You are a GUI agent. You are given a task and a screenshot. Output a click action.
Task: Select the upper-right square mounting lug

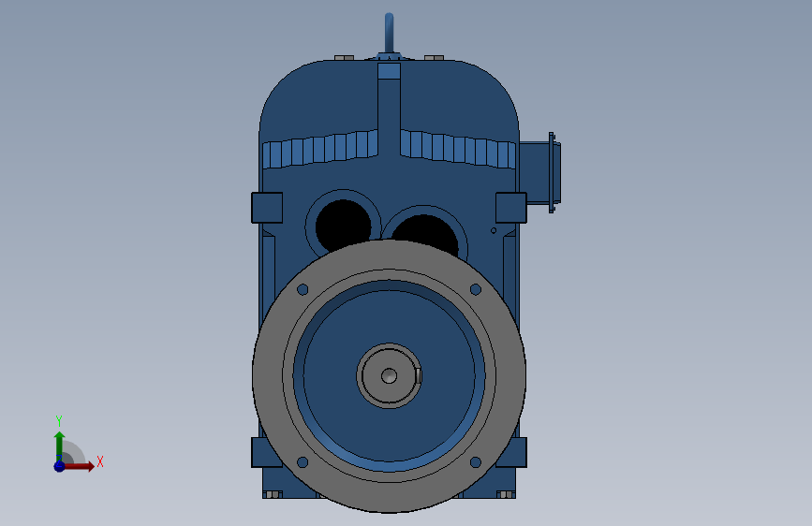click(x=511, y=208)
